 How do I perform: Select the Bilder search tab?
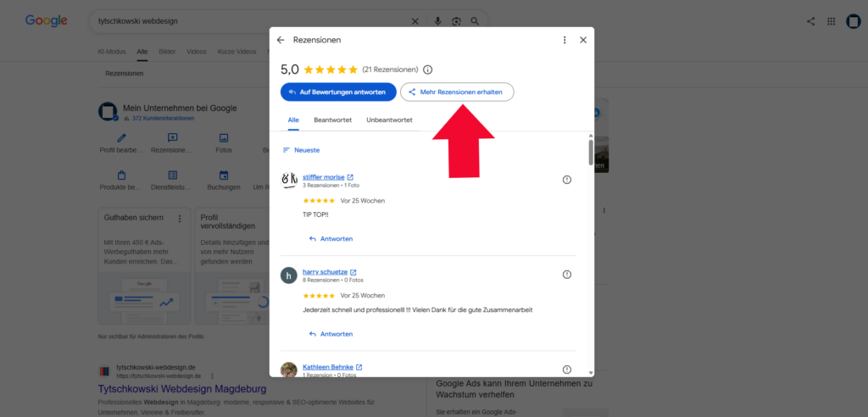pos(167,52)
